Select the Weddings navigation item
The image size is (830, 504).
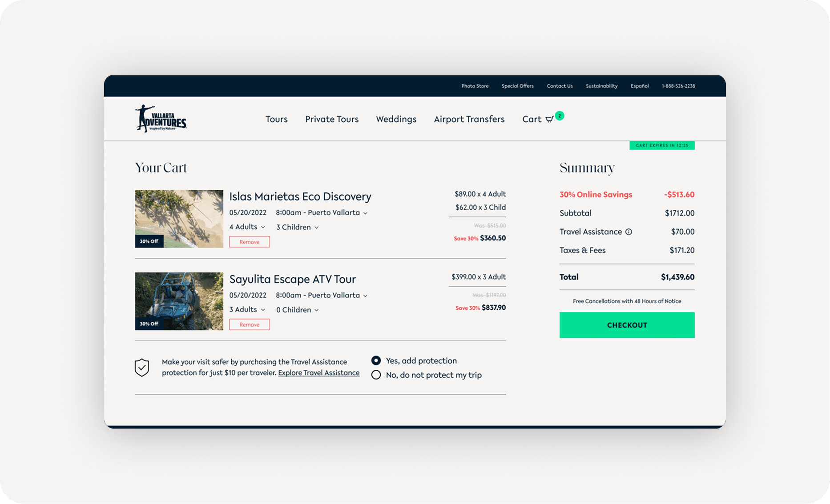pos(396,119)
